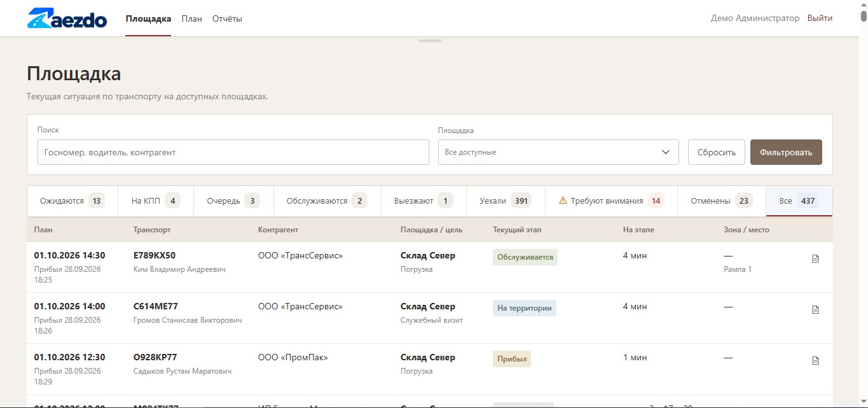
Task: Switch to the План navigation tab
Action: coord(191,18)
